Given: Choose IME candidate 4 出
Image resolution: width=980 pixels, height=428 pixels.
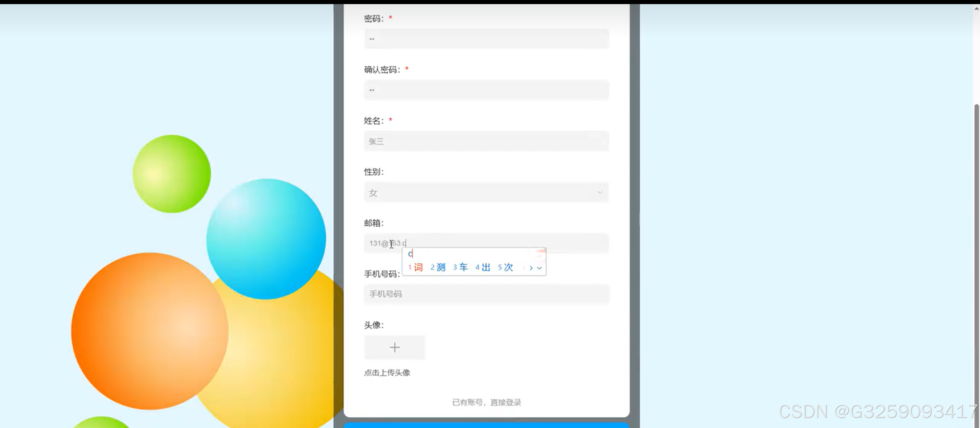Looking at the screenshot, I should [483, 267].
